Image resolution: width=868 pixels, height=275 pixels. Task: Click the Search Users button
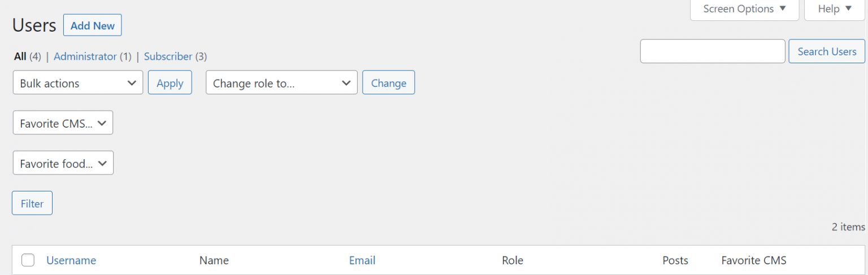(826, 51)
